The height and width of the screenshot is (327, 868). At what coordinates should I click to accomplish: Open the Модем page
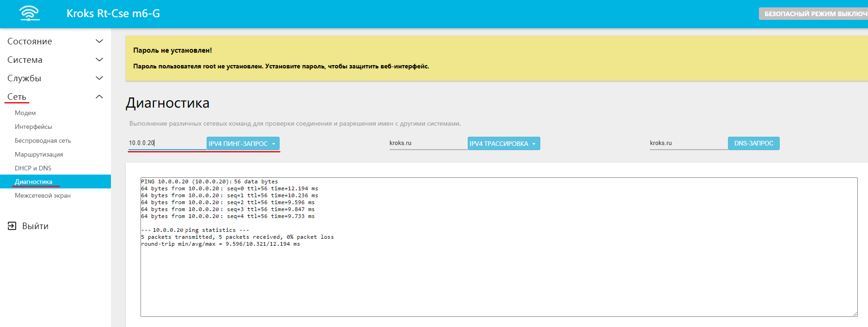pyautogui.click(x=25, y=113)
